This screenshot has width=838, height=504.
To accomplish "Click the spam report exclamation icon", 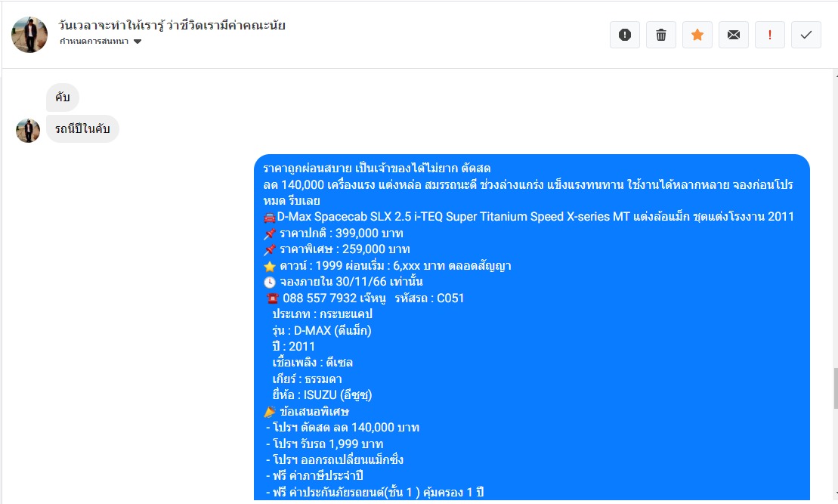I will tap(625, 35).
